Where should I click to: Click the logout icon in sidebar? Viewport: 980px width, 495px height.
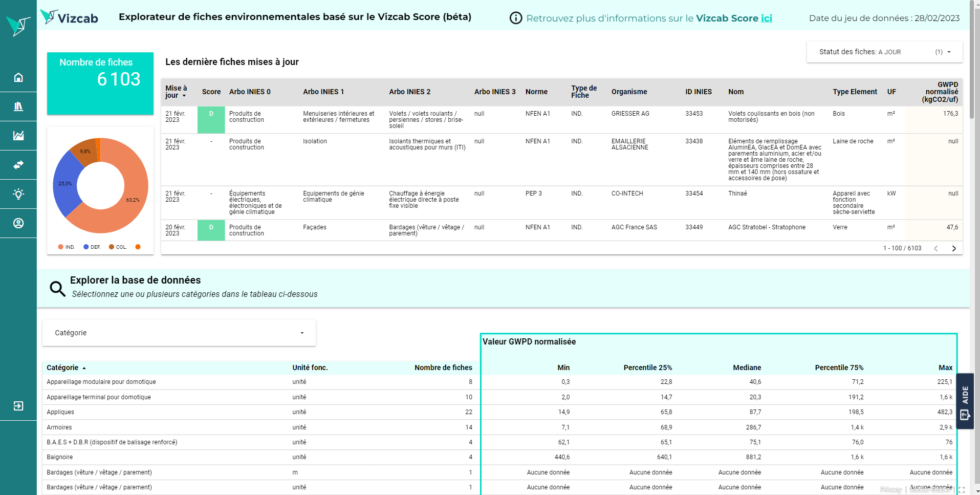coord(18,406)
